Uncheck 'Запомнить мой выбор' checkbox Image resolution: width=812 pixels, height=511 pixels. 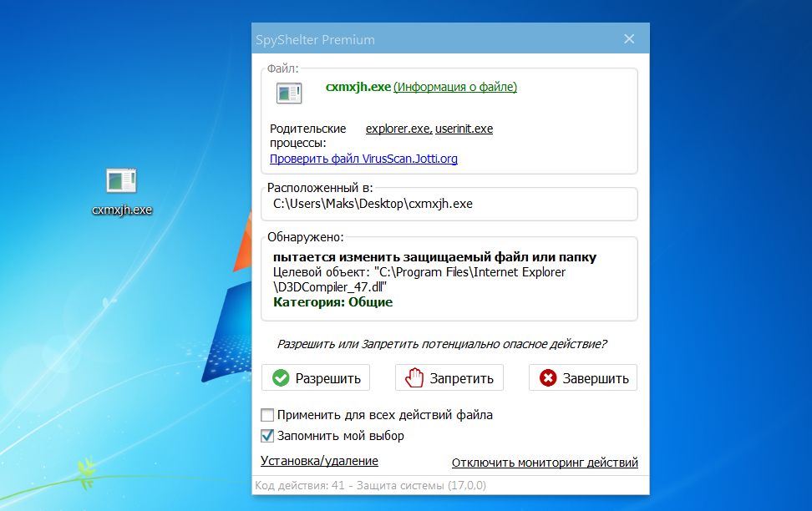[x=267, y=435]
